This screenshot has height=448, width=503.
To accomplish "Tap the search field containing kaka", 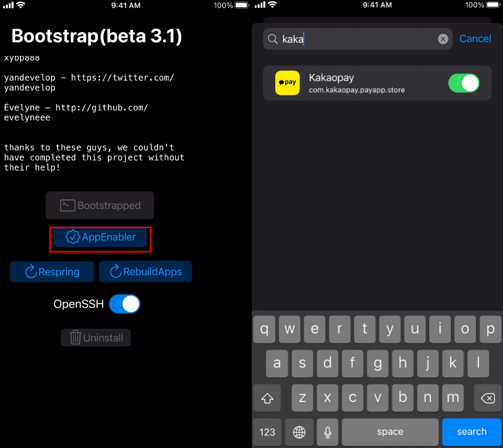I will coord(357,39).
